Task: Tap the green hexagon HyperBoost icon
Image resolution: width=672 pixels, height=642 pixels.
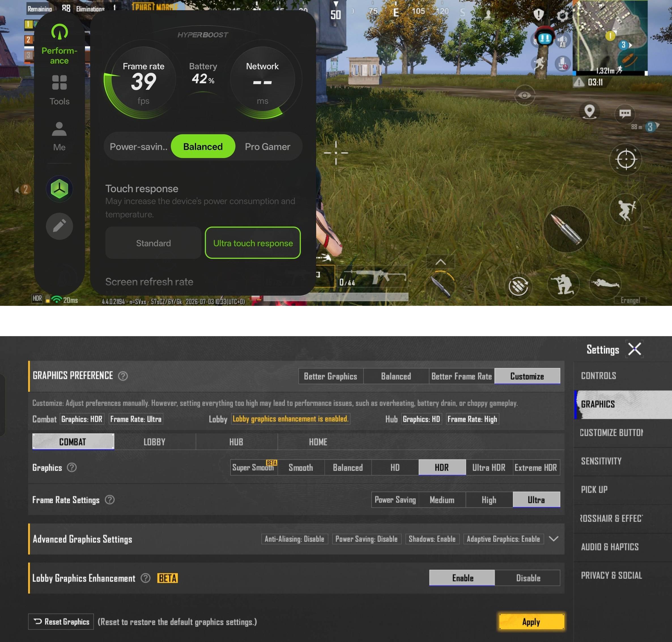Action: [59, 189]
